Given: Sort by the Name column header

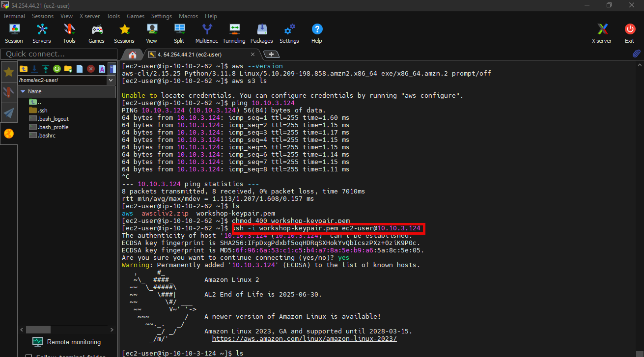Looking at the screenshot, I should point(66,91).
